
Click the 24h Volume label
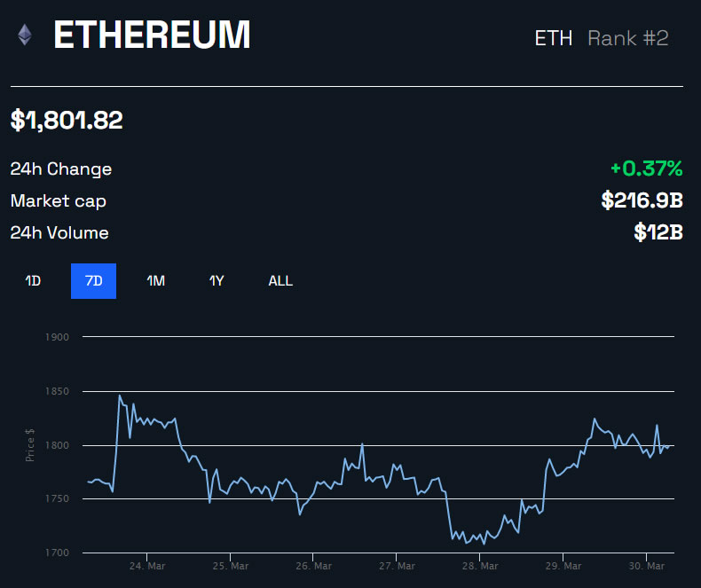click(x=59, y=232)
